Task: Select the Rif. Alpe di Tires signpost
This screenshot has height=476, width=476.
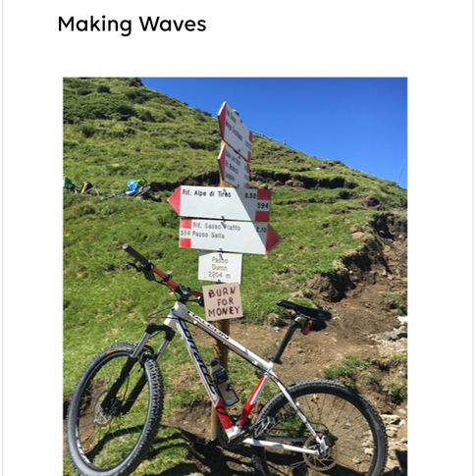Action: click(x=220, y=203)
